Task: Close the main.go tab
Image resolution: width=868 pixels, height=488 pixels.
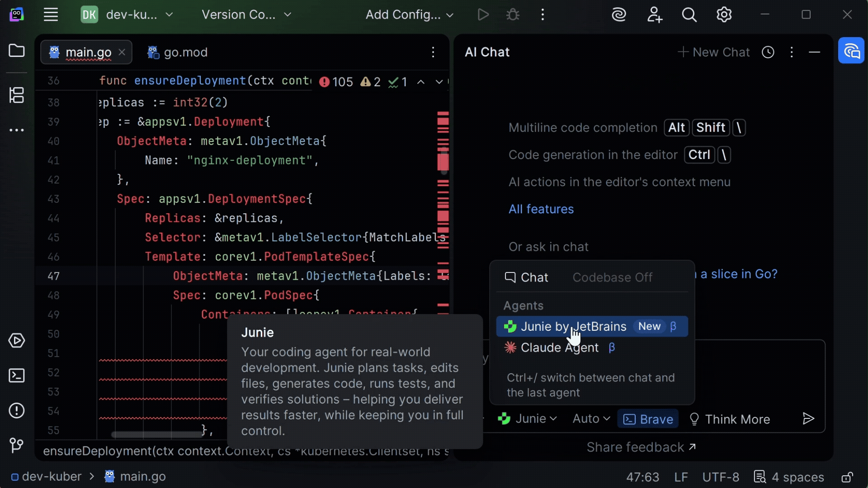Action: (122, 52)
